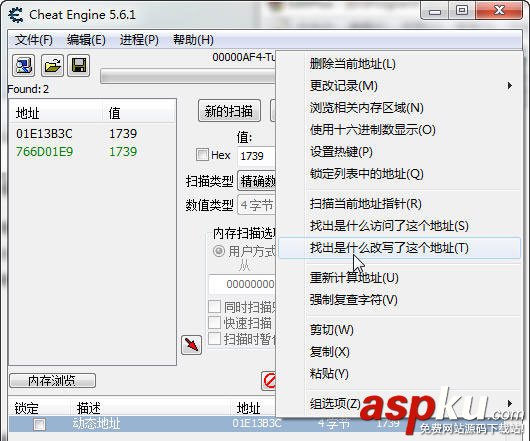The height and width of the screenshot is (441, 530).
Task: Click the value 1739 beside 766D01E9
Action: point(123,152)
